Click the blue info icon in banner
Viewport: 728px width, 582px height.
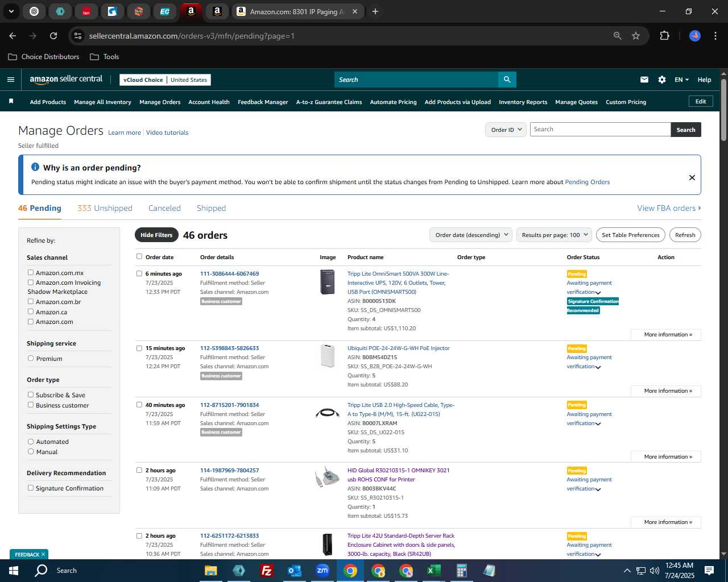pyautogui.click(x=35, y=167)
